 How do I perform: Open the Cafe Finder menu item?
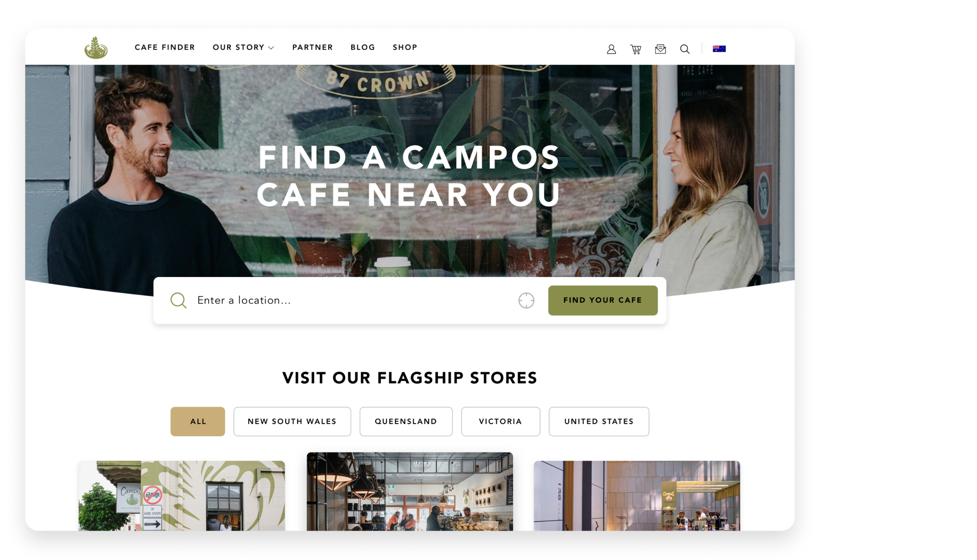pyautogui.click(x=165, y=47)
